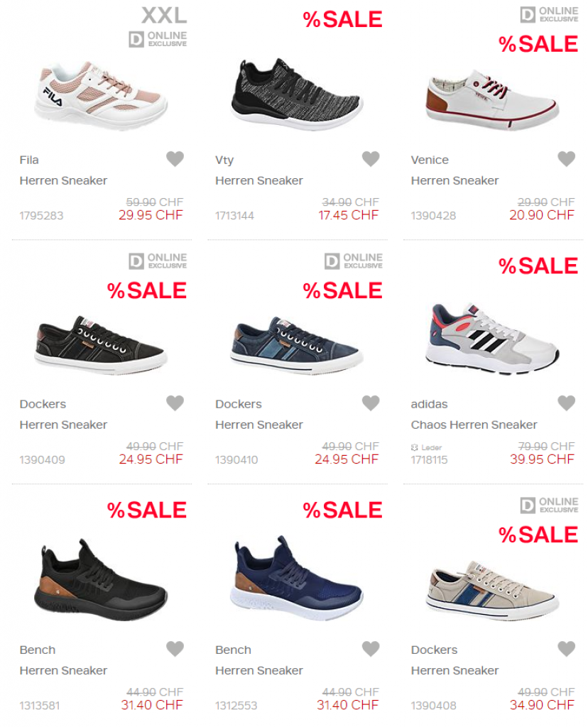Open the Fila brand name link
The height and width of the screenshot is (727, 588).
coord(28,160)
